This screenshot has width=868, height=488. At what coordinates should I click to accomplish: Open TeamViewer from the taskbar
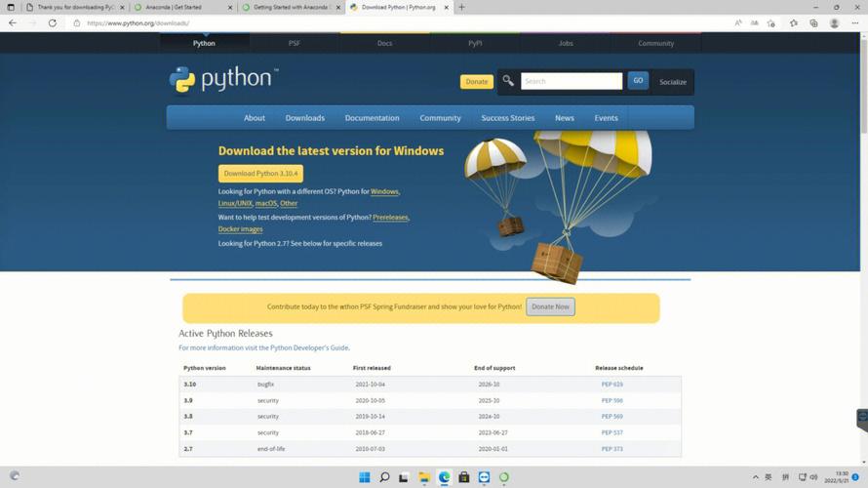(484, 477)
